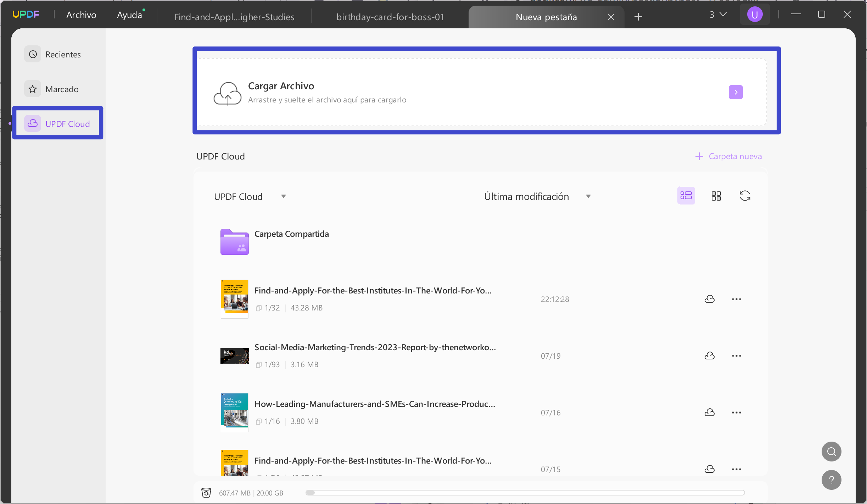Open more options for the 07/15 file
The image size is (867, 504).
click(737, 469)
